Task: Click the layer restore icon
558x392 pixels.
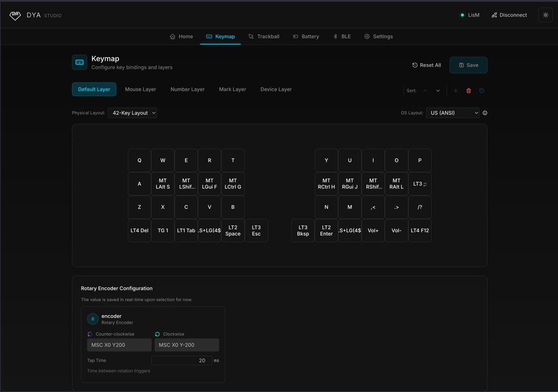Action: pos(482,91)
